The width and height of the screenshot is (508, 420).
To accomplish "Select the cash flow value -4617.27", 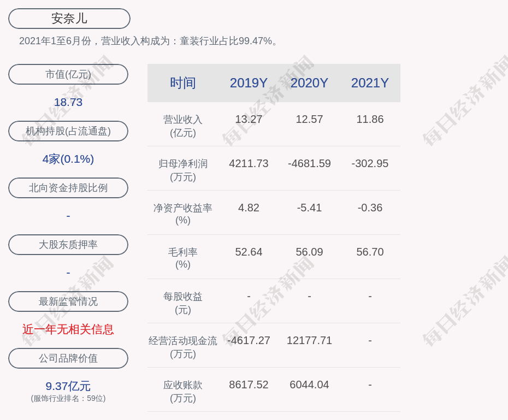I will pos(249,340).
